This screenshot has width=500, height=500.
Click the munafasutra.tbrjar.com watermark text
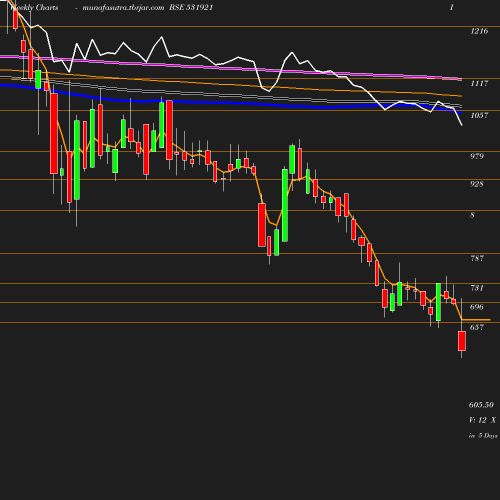click(123, 7)
